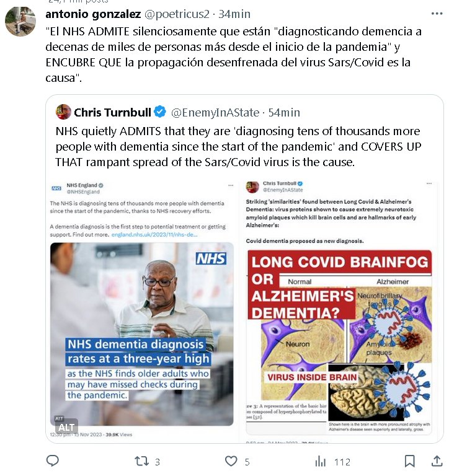Click the blue verified badge beside Chris Turnbull

coord(160,112)
